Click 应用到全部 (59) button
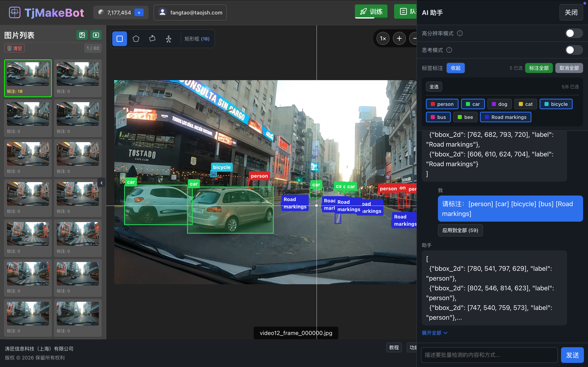 (460, 230)
